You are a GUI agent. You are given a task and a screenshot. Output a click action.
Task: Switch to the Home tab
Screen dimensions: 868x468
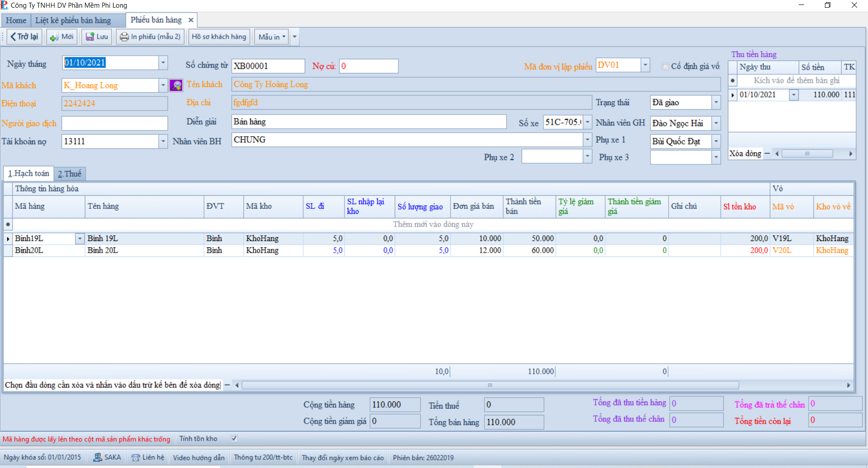16,20
